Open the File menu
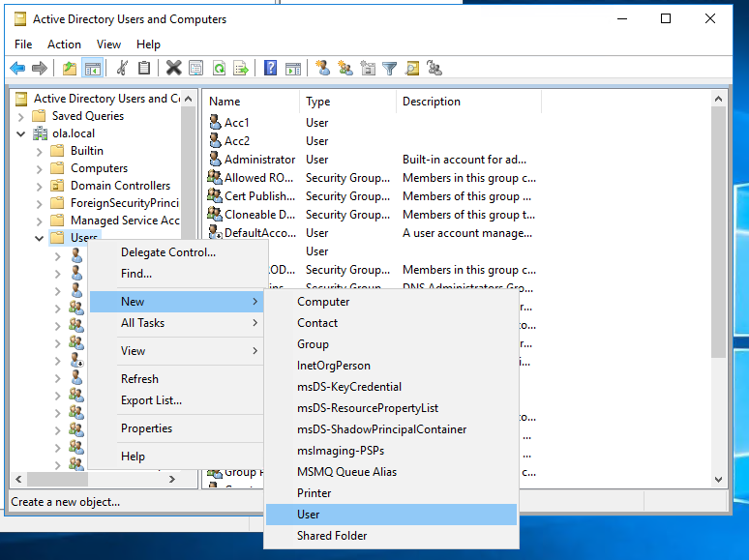The image size is (749, 560). pyautogui.click(x=23, y=44)
